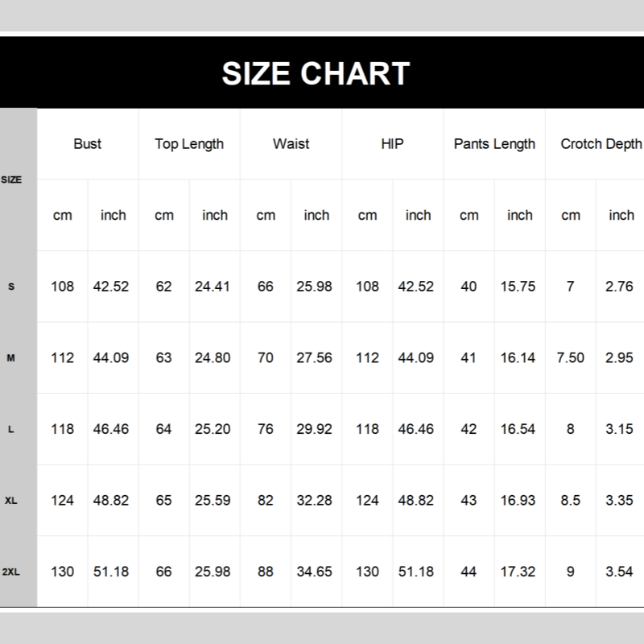Select Pants Length inch value 17.32

point(518,572)
